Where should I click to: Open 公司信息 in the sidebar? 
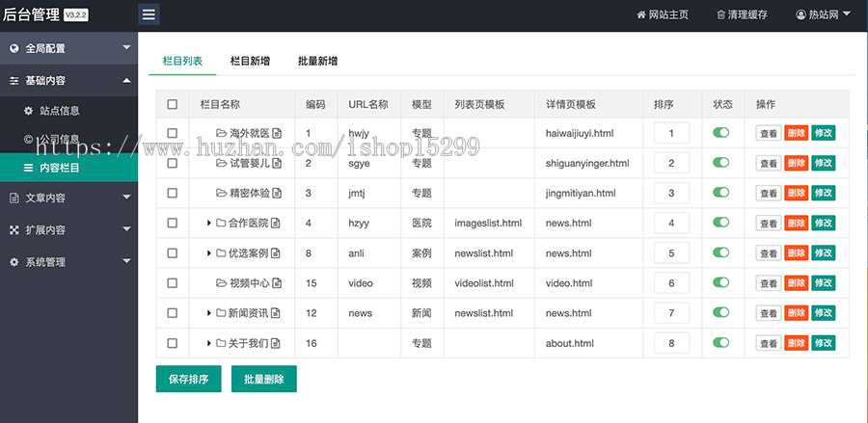(68, 139)
